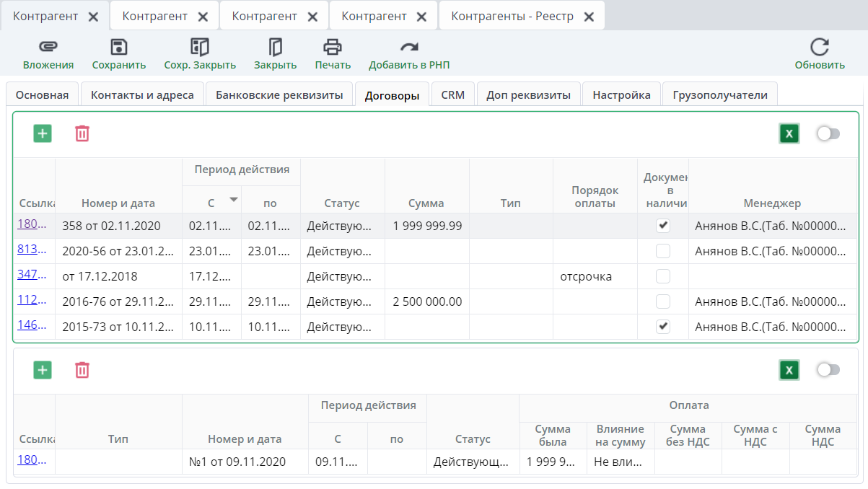The image size is (868, 489).
Task: Close the Контрагенты - Реестр tab
Action: [x=589, y=17]
